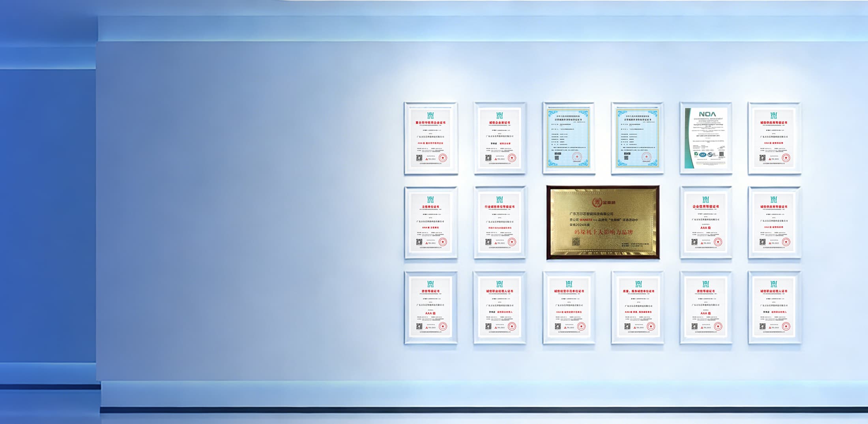Click the QR code on the gold plaque
Viewport: 868px width, 424px height.
[x=576, y=242]
